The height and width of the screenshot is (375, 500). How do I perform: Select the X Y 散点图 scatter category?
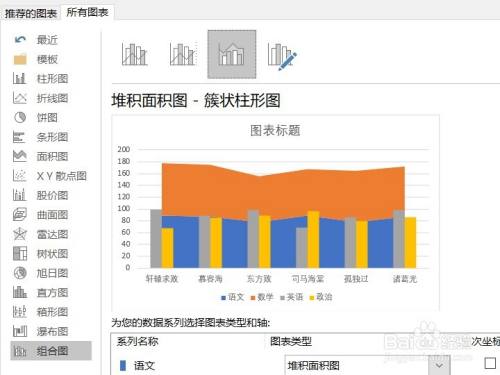pyautogui.click(x=50, y=176)
